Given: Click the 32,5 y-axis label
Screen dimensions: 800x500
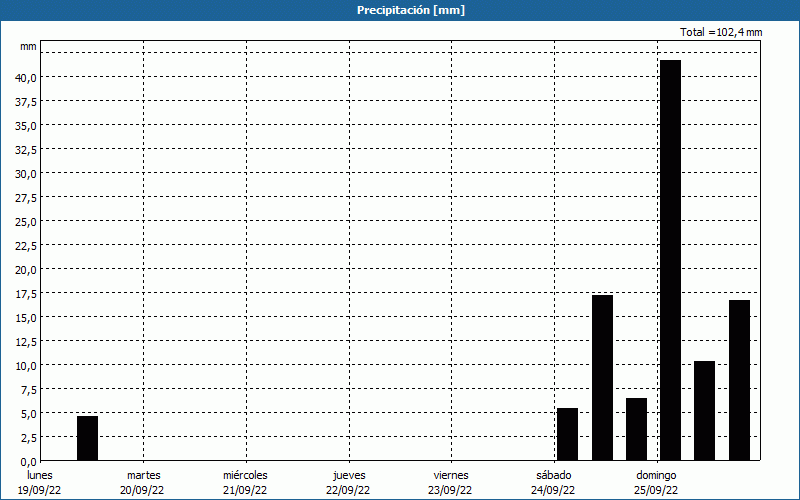Looking at the screenshot, I should pos(26,150).
